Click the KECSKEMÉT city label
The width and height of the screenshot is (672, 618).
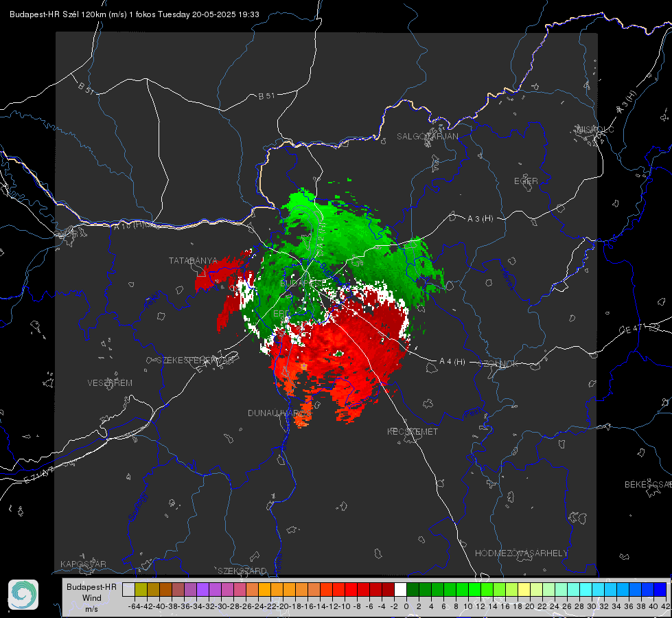413,431
